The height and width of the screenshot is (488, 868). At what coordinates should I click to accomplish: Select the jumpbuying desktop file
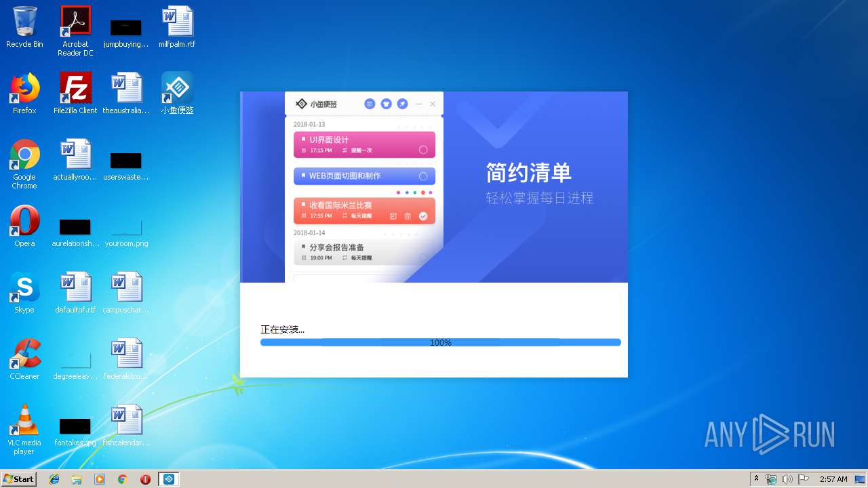point(126,33)
